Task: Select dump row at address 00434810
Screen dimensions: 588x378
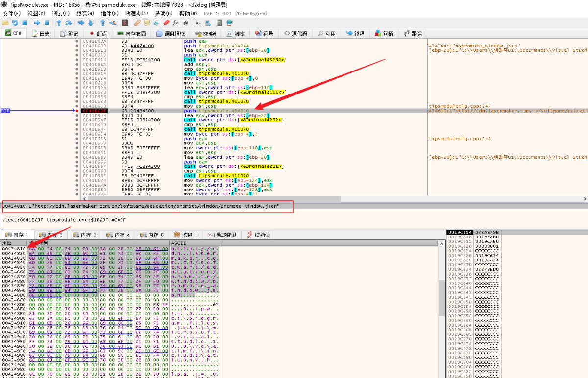Action: click(110, 248)
